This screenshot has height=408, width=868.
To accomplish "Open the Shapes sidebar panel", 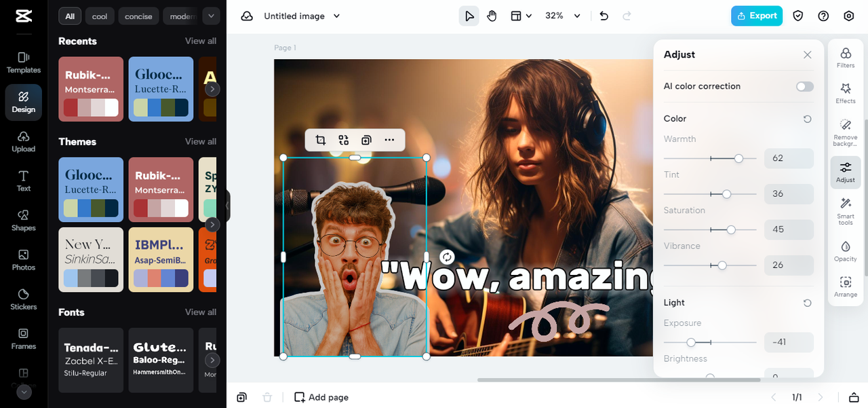I will click(24, 220).
